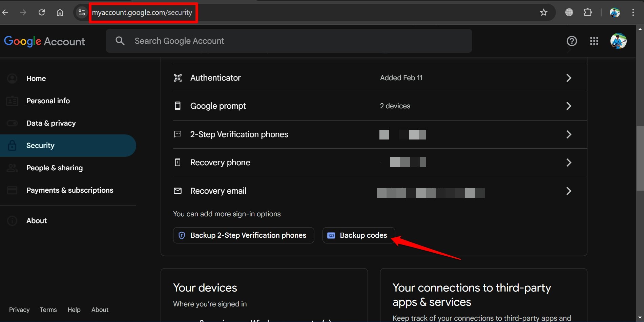The width and height of the screenshot is (644, 322).
Task: Click the Authenticator row label
Action: point(215,78)
